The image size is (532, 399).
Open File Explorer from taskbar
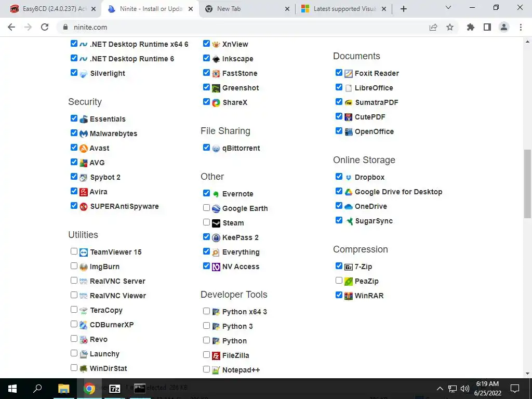pyautogui.click(x=63, y=389)
